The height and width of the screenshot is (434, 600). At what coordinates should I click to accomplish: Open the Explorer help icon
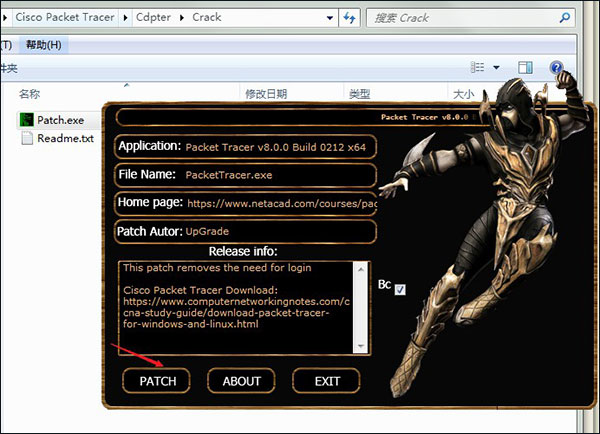pyautogui.click(x=556, y=68)
